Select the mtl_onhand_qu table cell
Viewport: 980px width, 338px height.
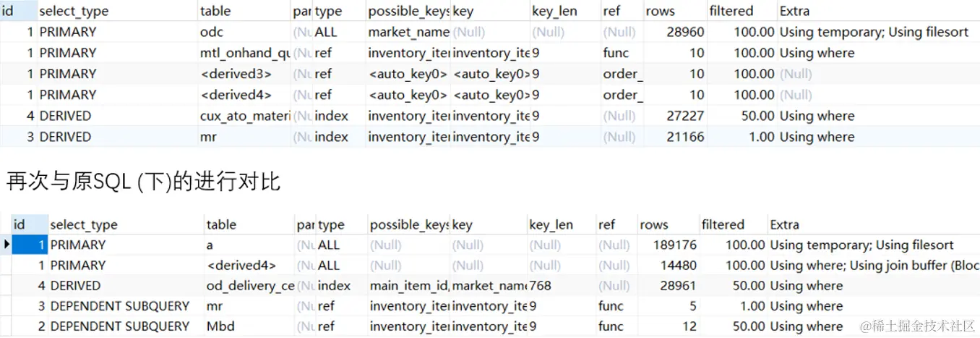[244, 53]
